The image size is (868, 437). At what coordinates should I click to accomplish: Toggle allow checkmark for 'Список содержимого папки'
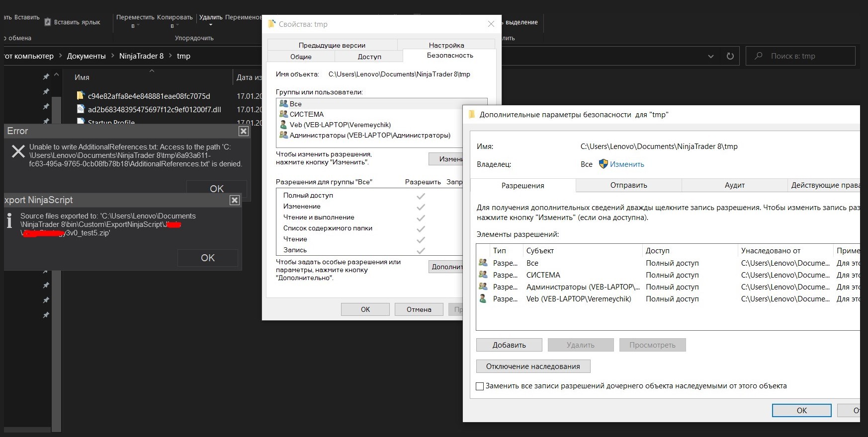[421, 229]
